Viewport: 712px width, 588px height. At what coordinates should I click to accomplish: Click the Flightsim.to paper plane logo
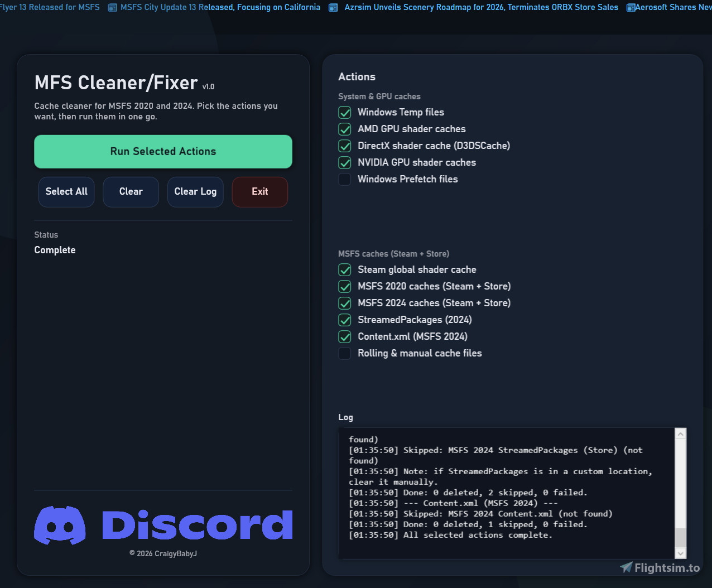(627, 567)
